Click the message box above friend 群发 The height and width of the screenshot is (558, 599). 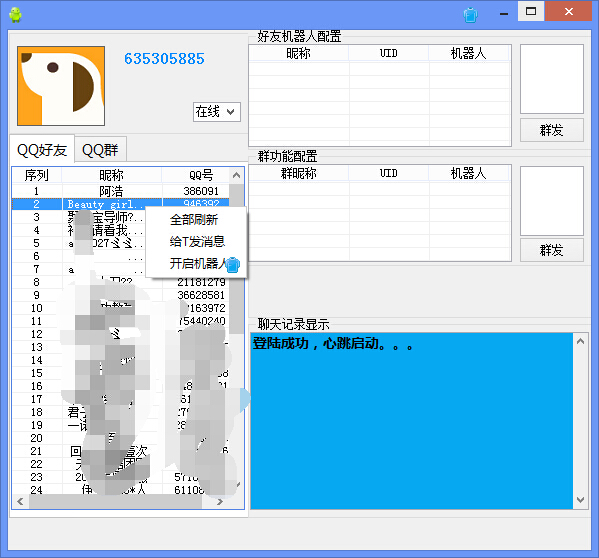coord(552,79)
